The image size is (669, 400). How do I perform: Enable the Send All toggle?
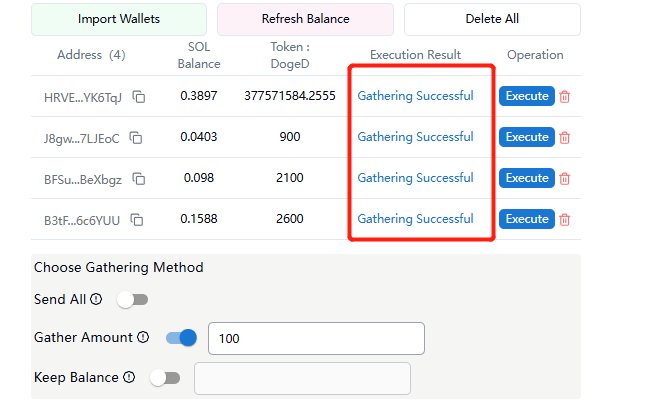tap(132, 299)
